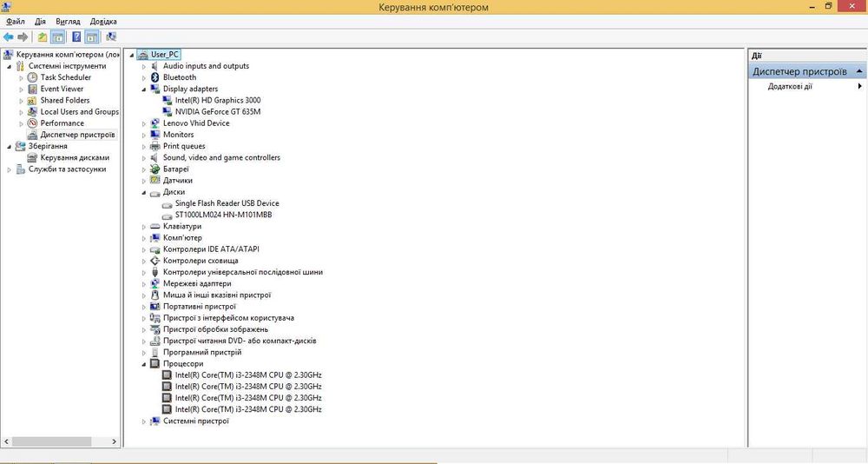Click the Intel(R) HD Graphics 3000 adapter icon

click(168, 100)
